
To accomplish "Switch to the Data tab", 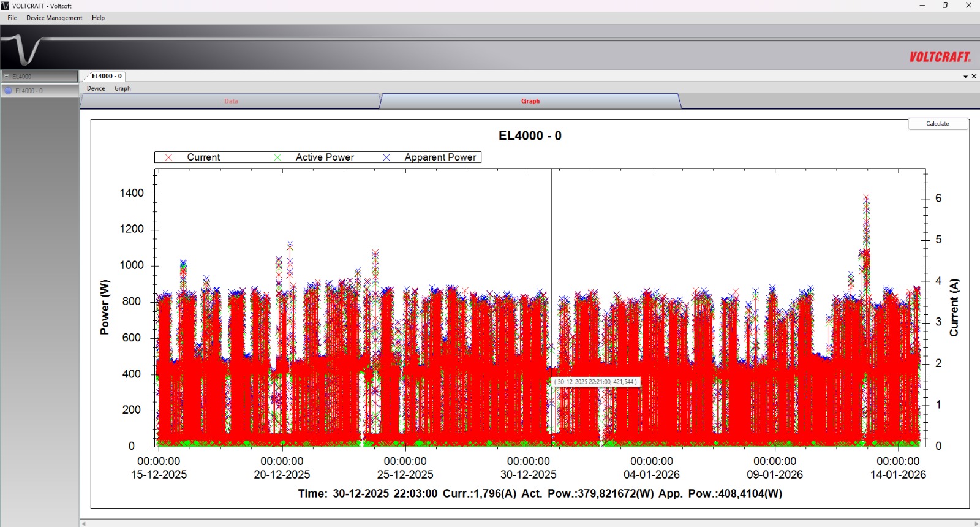I will click(231, 101).
